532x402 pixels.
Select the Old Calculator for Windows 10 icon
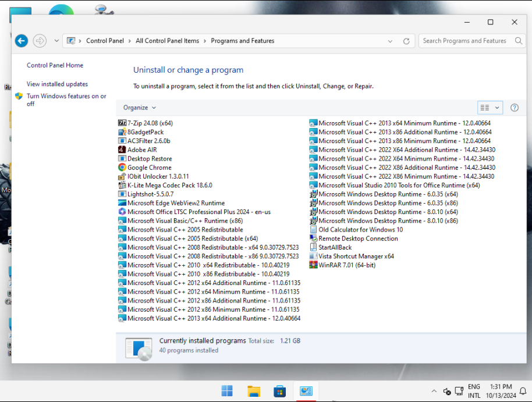(313, 230)
